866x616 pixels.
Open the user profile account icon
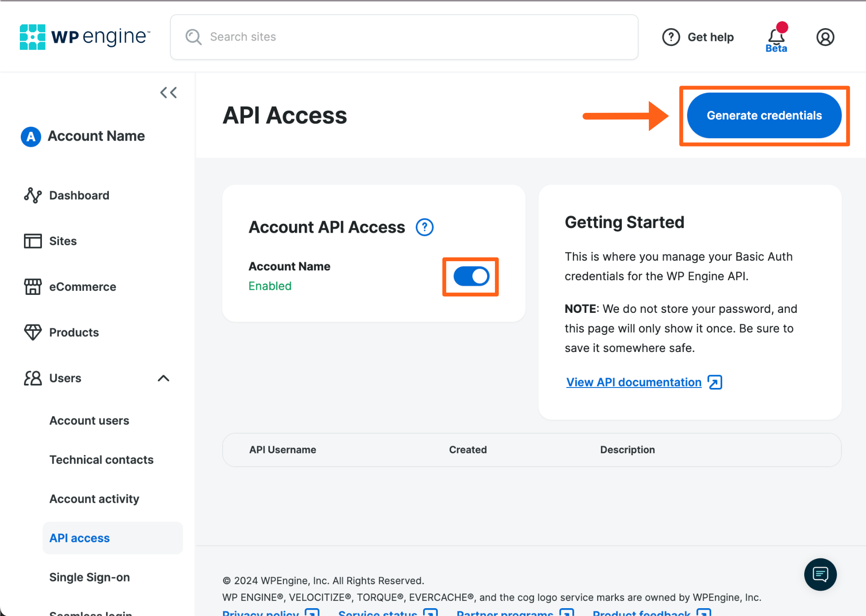click(x=825, y=37)
